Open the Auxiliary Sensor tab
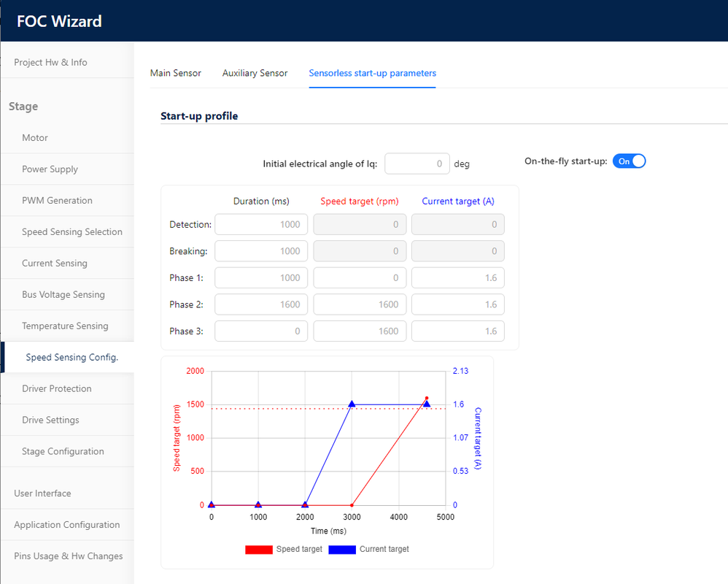Image resolution: width=728 pixels, height=584 pixels. pyautogui.click(x=255, y=73)
